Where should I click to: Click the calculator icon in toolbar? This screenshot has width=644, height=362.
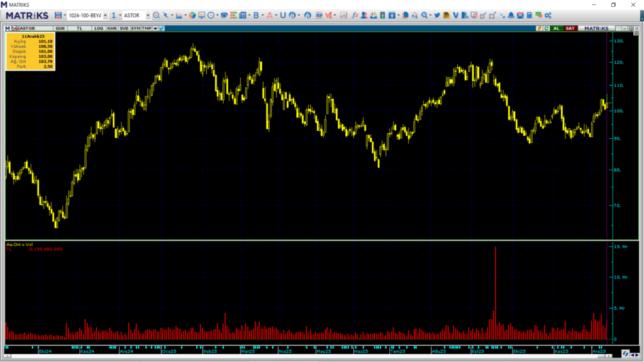pos(530,15)
